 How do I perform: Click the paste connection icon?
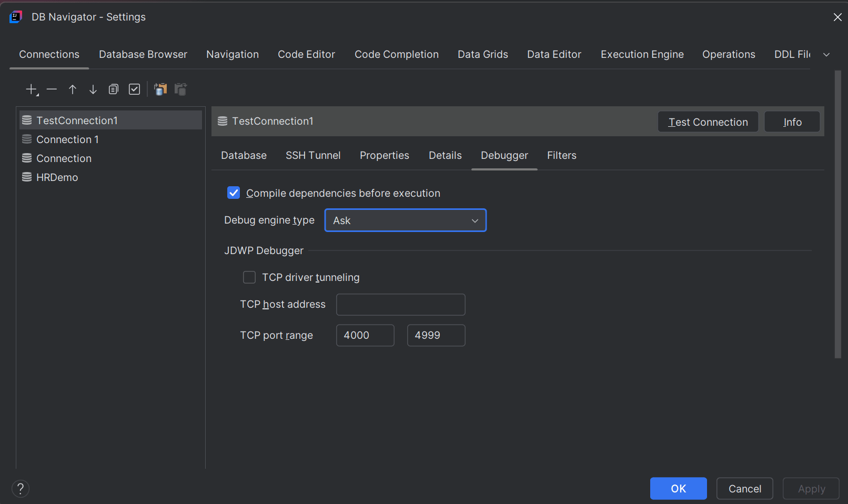click(x=180, y=89)
